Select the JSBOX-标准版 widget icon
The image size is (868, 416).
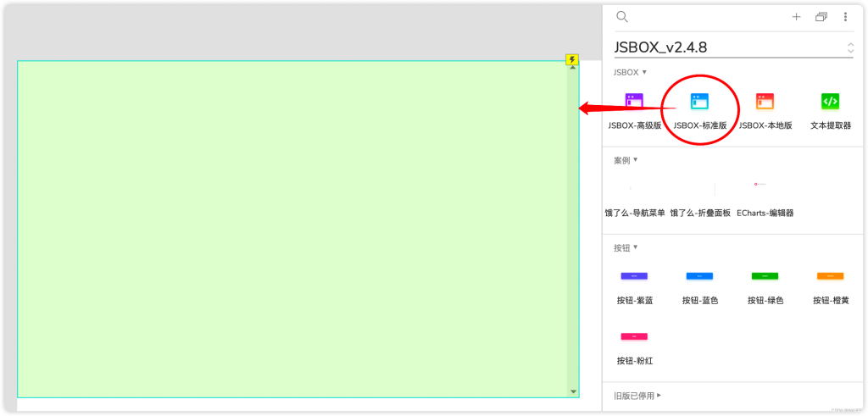[699, 102]
